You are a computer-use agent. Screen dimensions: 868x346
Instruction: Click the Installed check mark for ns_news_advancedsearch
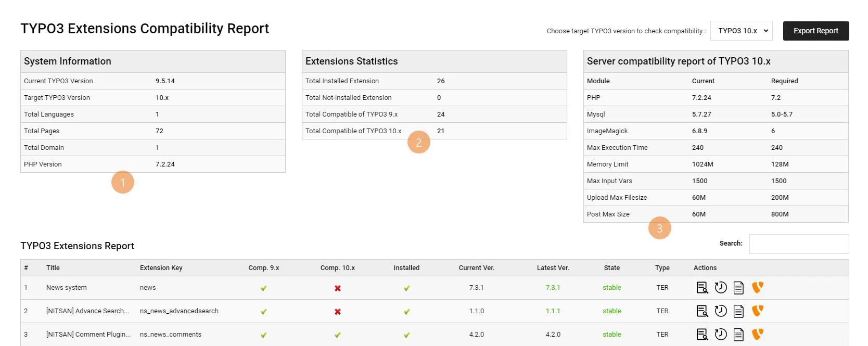[407, 312]
